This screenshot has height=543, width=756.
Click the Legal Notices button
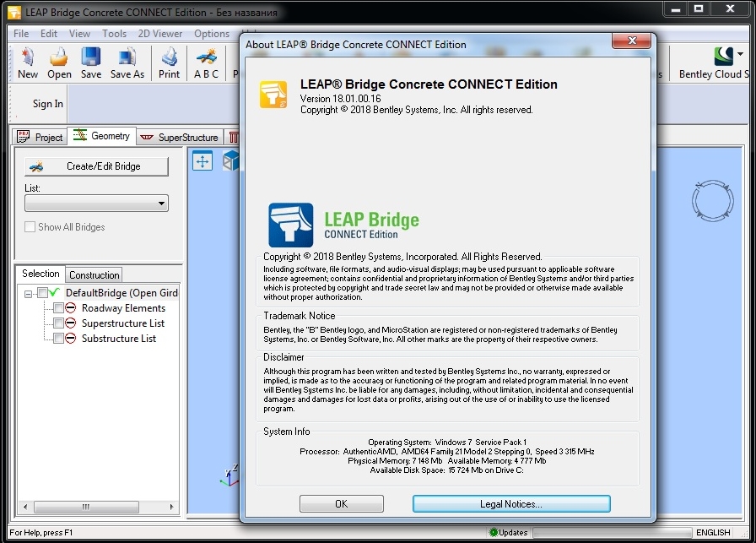511,503
